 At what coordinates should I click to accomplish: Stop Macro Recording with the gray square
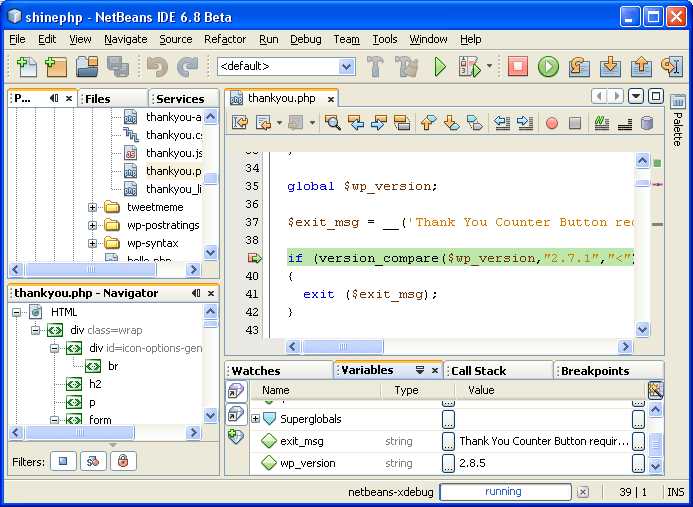pyautogui.click(x=575, y=123)
